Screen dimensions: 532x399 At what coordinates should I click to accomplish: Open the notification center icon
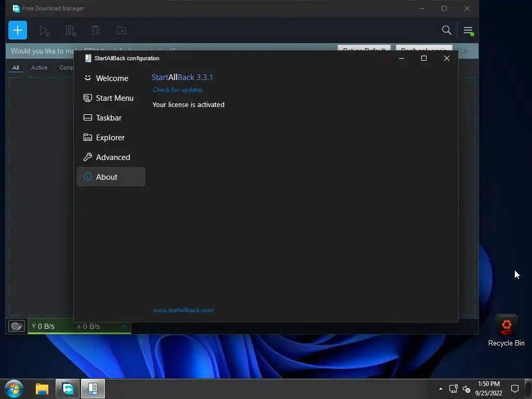[515, 389]
